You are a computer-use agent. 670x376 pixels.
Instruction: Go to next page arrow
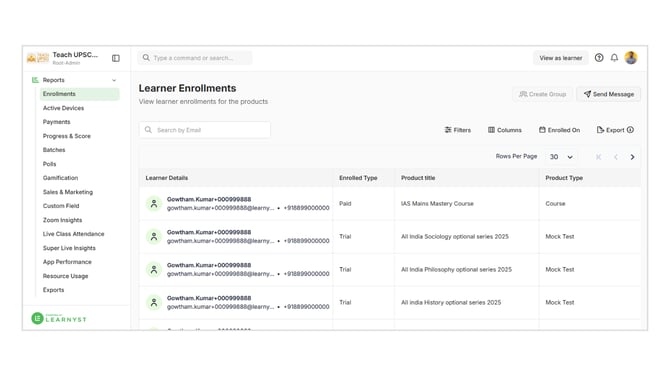632,157
